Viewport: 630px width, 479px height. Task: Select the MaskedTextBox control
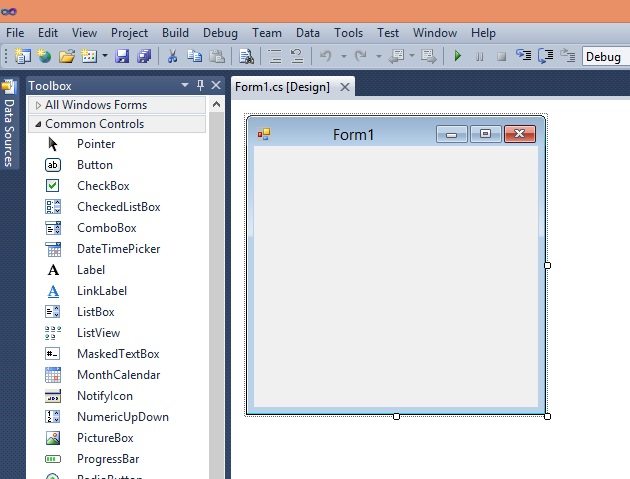[117, 354]
